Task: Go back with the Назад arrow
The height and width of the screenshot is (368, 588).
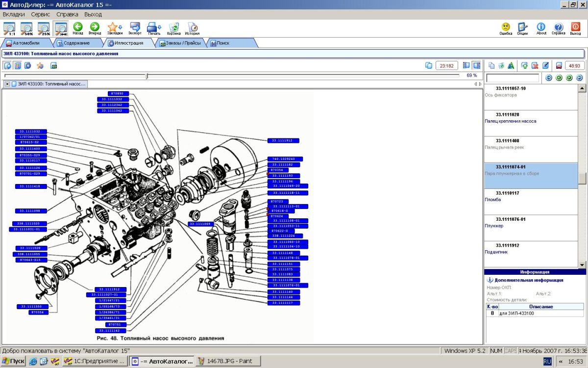Action: click(78, 28)
